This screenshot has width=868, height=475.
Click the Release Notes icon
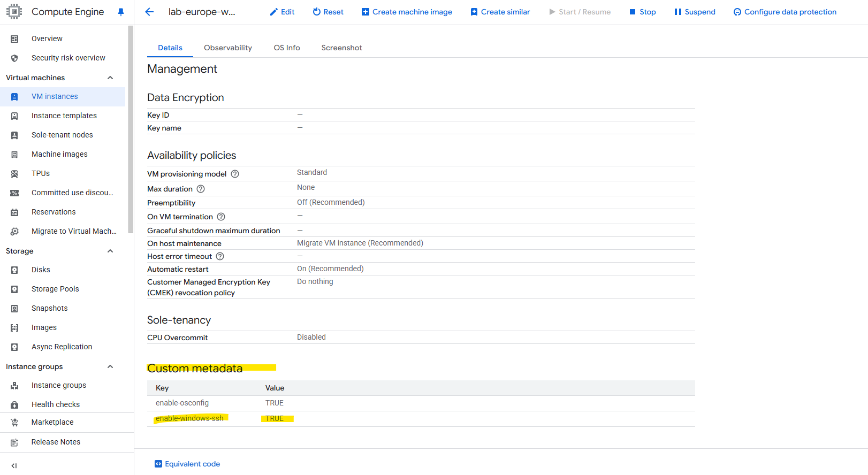(x=14, y=442)
